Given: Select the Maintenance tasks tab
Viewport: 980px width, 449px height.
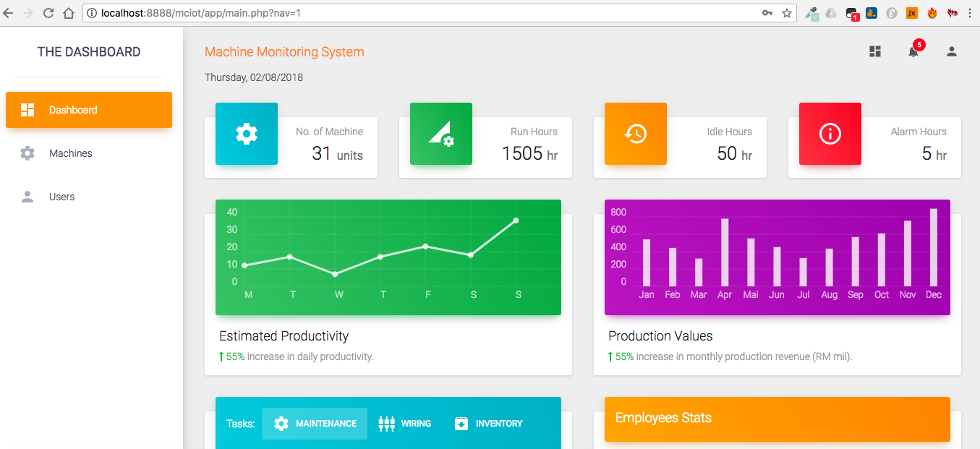Looking at the screenshot, I should click(x=315, y=424).
